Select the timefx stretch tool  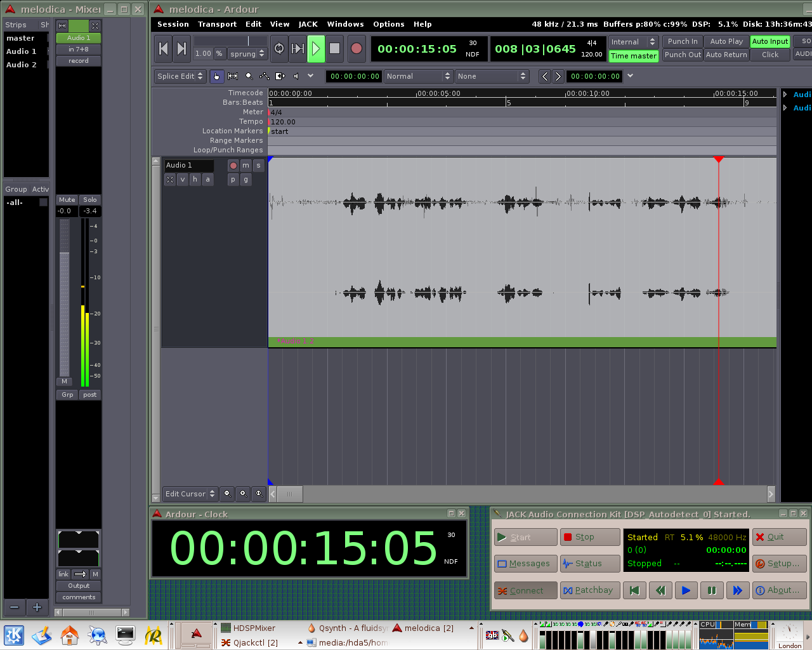point(280,76)
